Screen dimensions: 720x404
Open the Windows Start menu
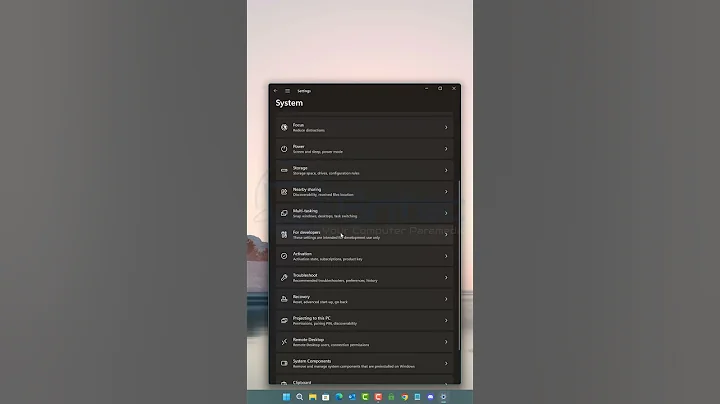pos(287,397)
